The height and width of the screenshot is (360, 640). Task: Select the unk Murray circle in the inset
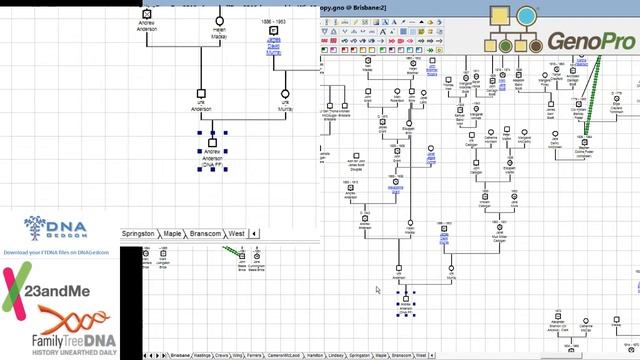pyautogui.click(x=285, y=94)
